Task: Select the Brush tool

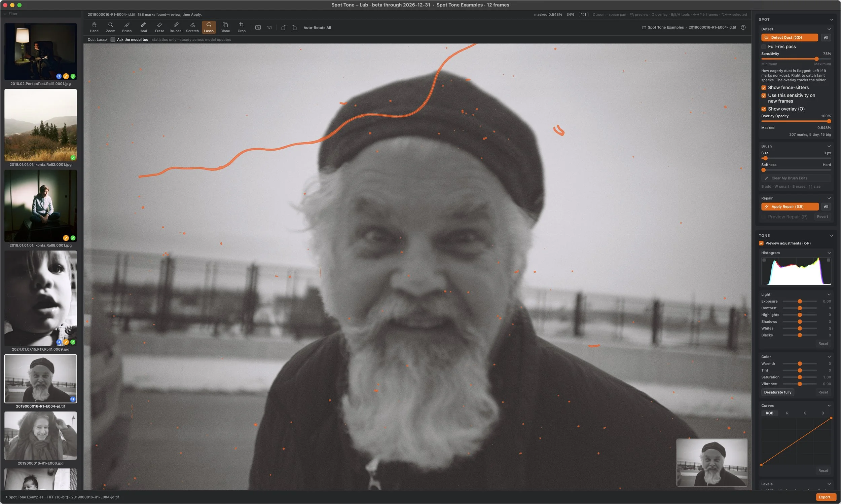Action: 127,28
